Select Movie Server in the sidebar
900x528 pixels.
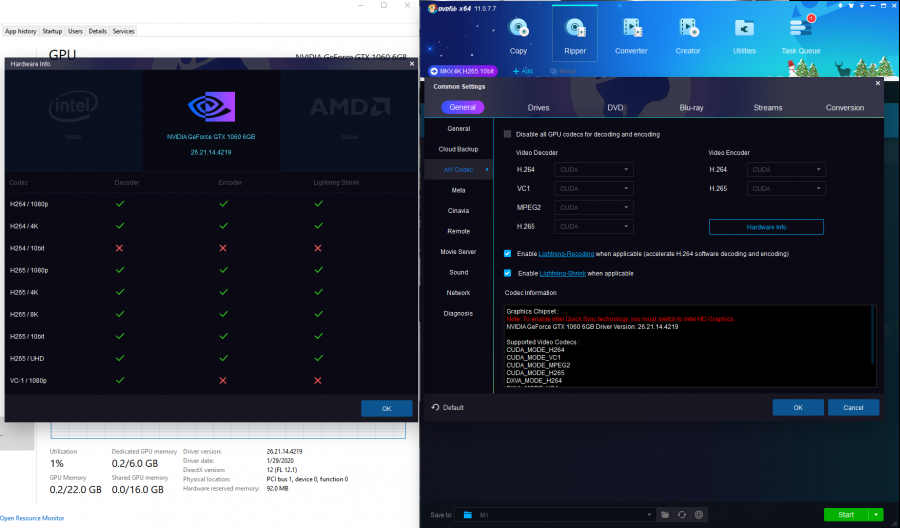tap(459, 251)
